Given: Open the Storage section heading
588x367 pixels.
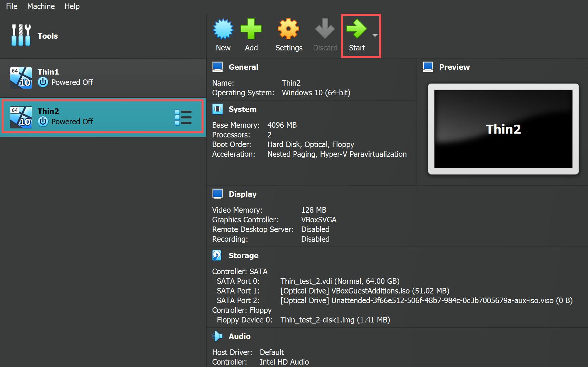Looking at the screenshot, I should pos(244,255).
